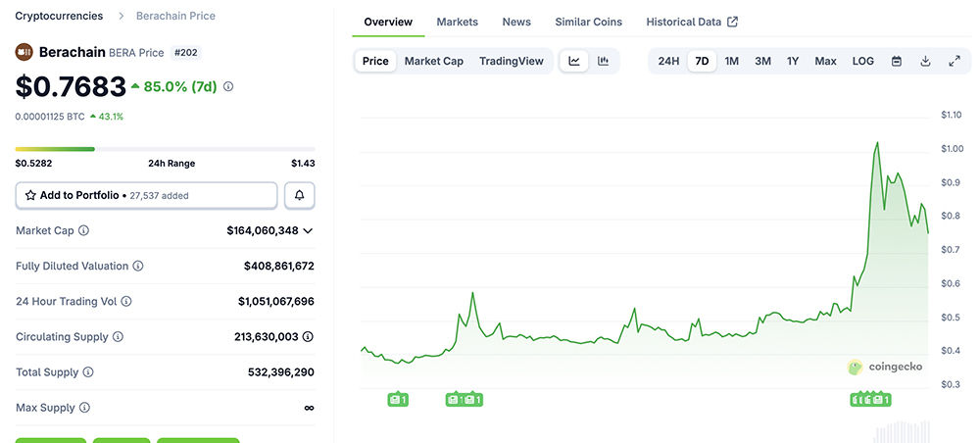Click the $0.7683 price value

click(71, 87)
